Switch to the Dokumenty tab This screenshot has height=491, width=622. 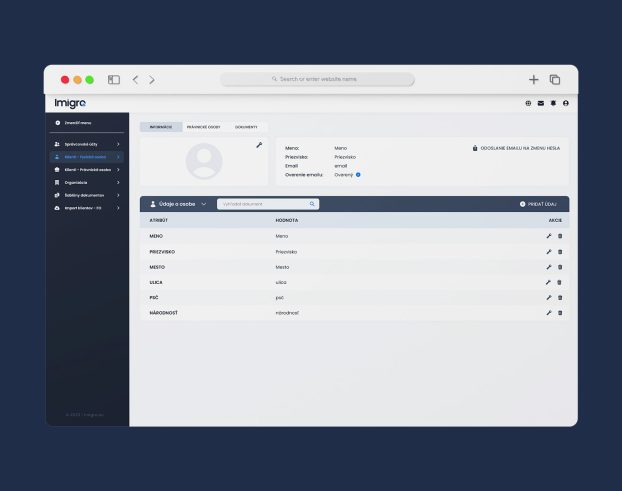(246, 127)
